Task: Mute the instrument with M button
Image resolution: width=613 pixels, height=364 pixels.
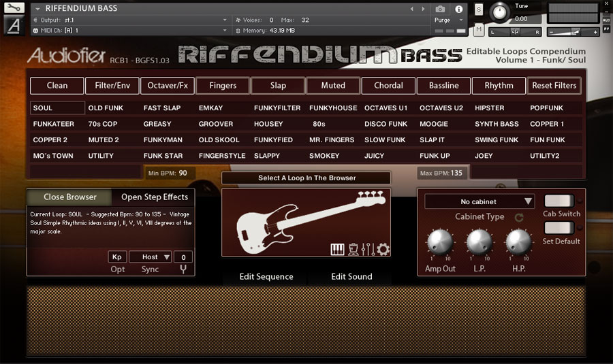Action: [479, 30]
